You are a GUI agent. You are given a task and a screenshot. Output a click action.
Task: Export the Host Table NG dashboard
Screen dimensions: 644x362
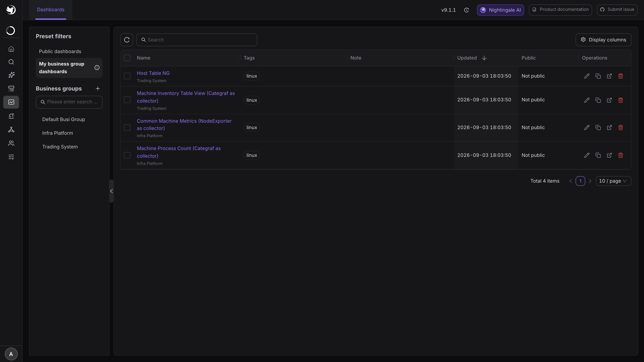[x=609, y=76]
